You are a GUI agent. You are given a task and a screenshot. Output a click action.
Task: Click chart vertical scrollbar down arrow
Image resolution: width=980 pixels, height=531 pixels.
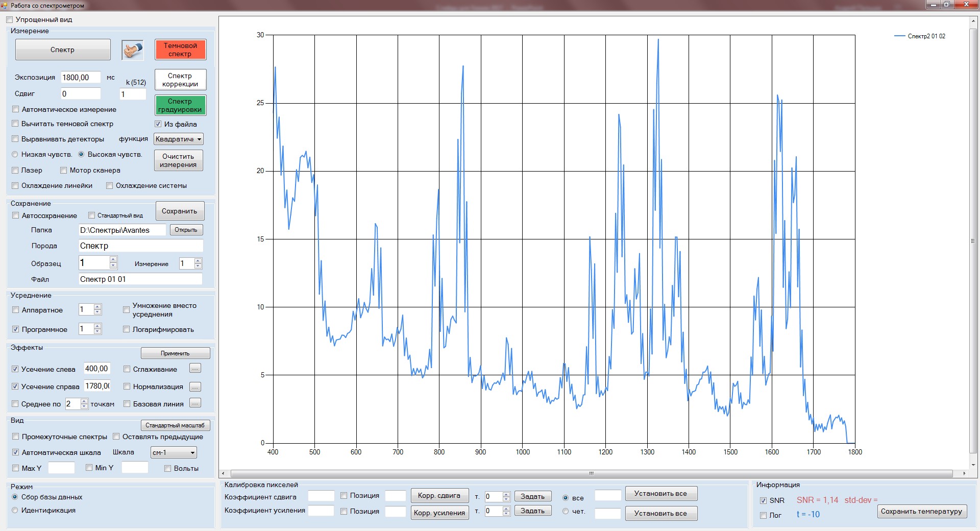973,465
